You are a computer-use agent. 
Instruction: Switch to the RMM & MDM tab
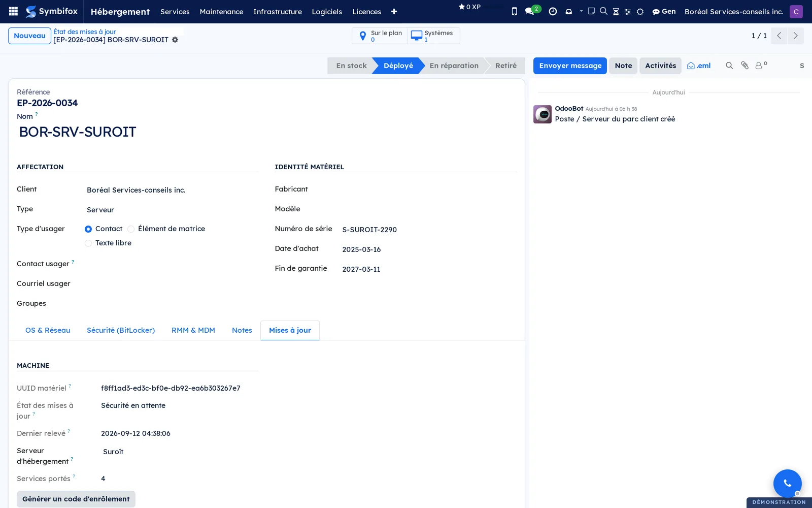[x=193, y=330]
